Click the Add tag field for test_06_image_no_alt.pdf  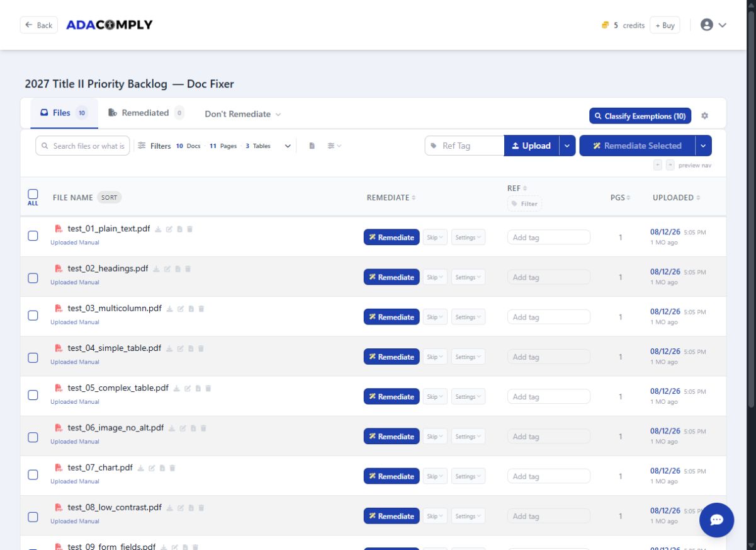[549, 437]
